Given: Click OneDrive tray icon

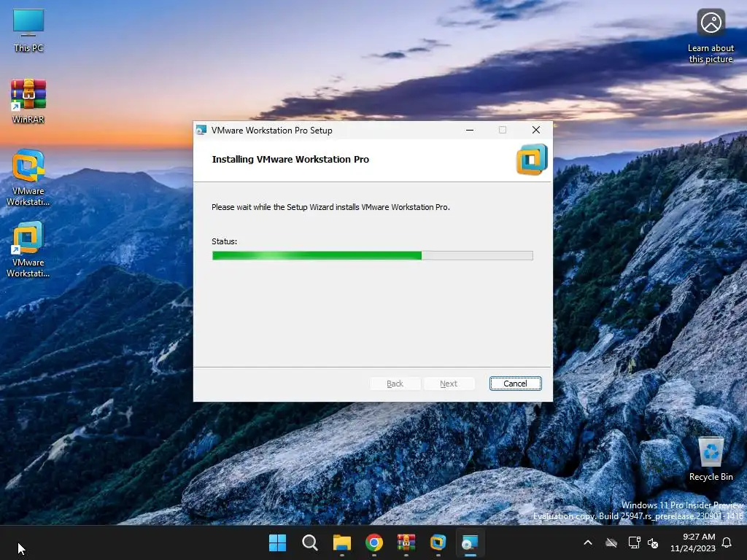Looking at the screenshot, I should tap(611, 542).
